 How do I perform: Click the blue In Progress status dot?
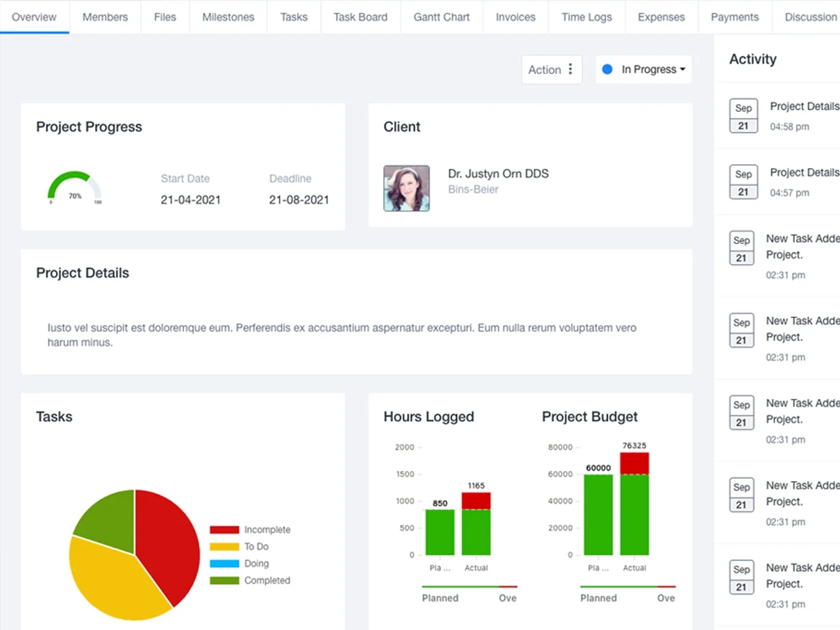(607, 70)
